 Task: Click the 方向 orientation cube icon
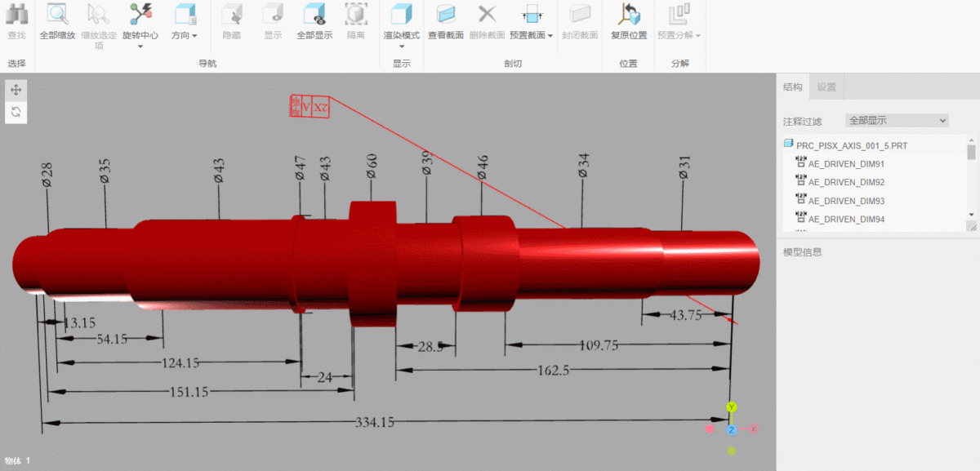tap(185, 14)
